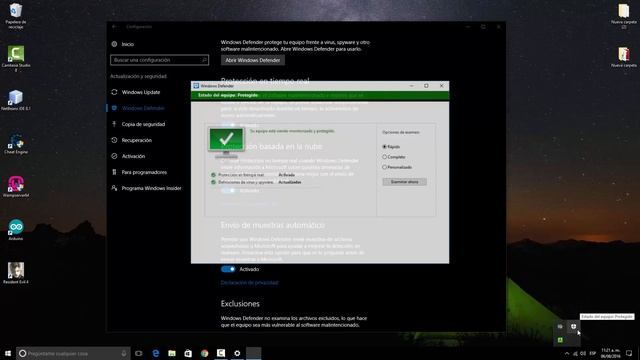Click the Inicio gear icon in Settings

(x=114, y=44)
